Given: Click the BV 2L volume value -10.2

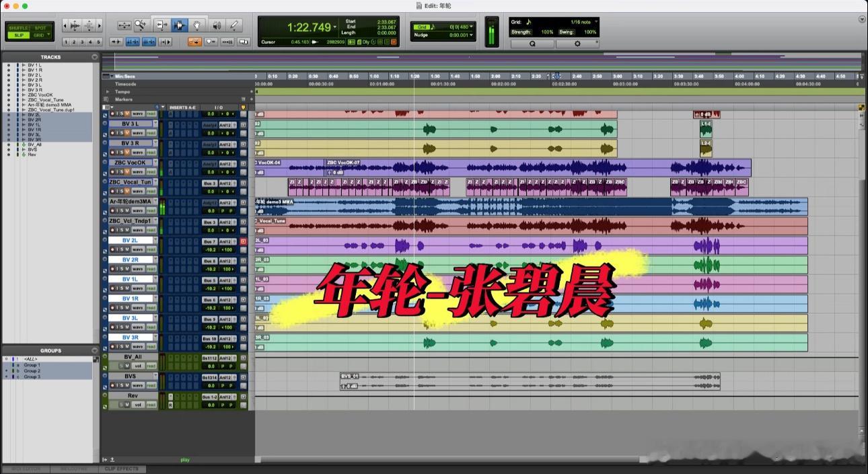Looking at the screenshot, I should [x=210, y=249].
